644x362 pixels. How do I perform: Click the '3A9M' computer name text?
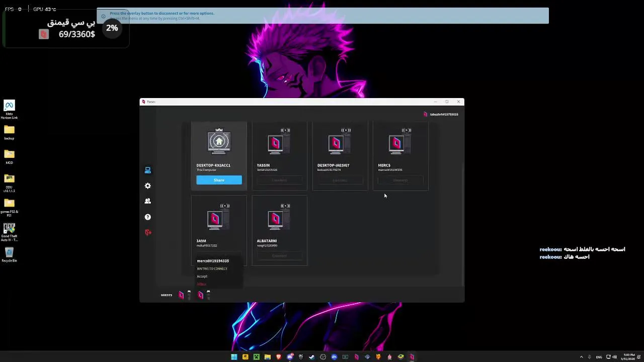click(201, 241)
